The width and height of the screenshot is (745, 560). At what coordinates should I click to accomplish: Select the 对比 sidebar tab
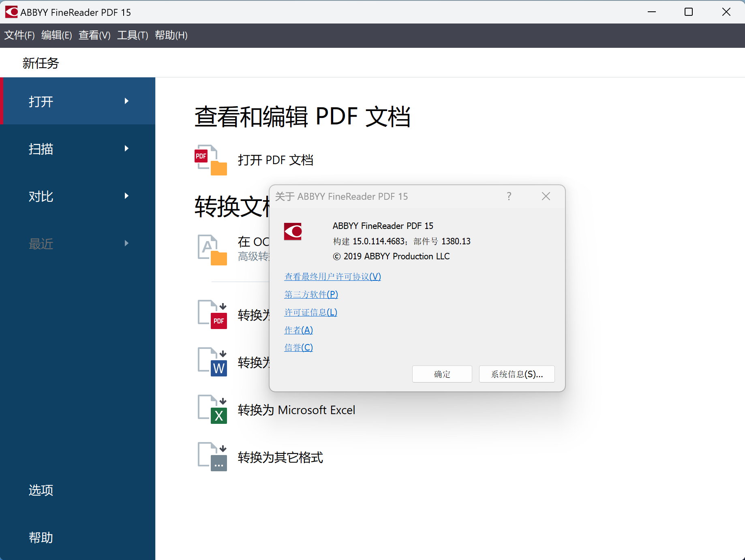[x=77, y=196]
